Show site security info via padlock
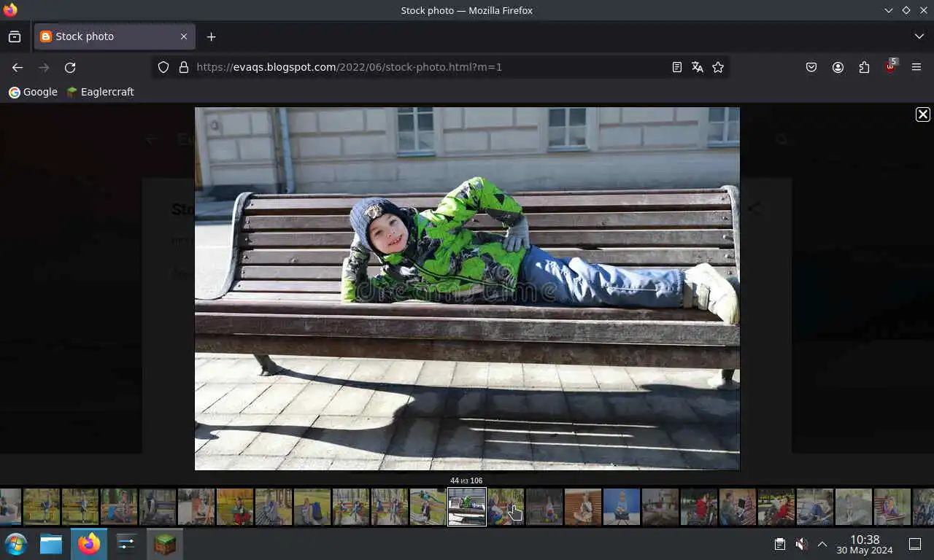 coord(184,67)
